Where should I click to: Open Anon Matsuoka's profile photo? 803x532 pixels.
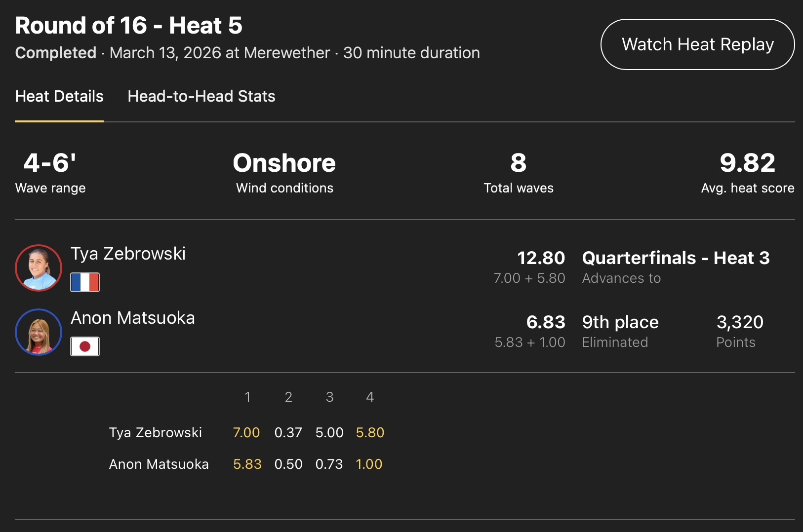(x=39, y=332)
